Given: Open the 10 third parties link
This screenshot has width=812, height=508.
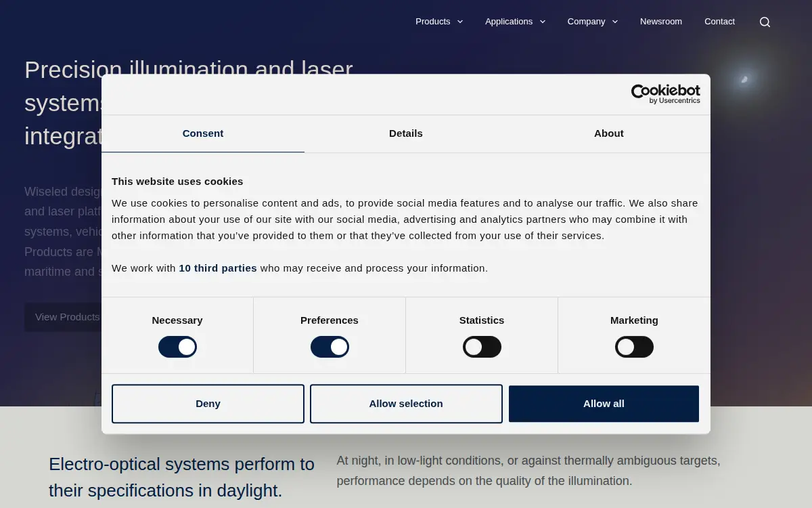Looking at the screenshot, I should click(x=218, y=268).
